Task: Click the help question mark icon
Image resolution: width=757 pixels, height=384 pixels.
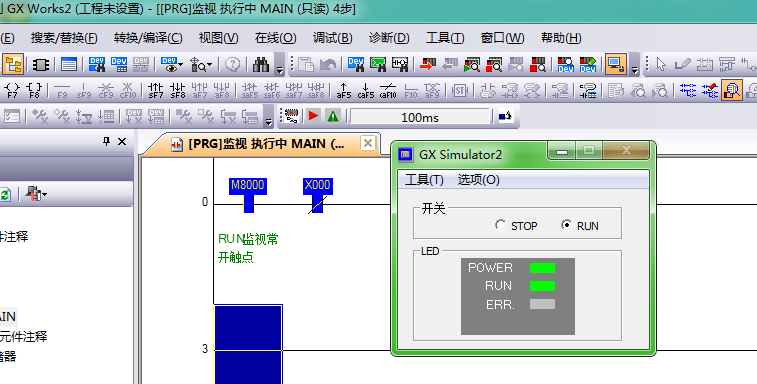Action: (x=233, y=64)
